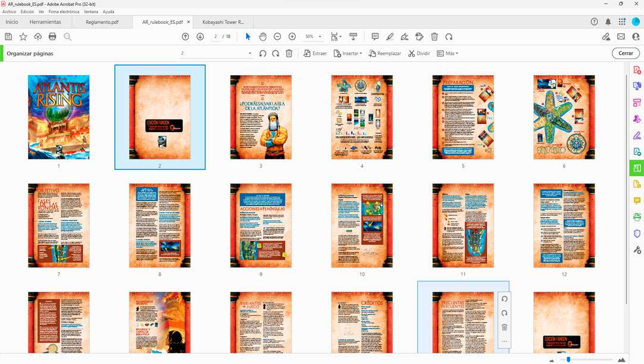Activate the Hand pan tool
The height and width of the screenshot is (364, 644).
[x=262, y=36]
